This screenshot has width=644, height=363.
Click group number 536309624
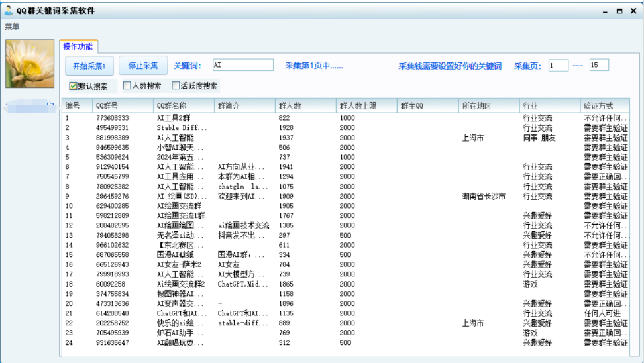coord(113,157)
